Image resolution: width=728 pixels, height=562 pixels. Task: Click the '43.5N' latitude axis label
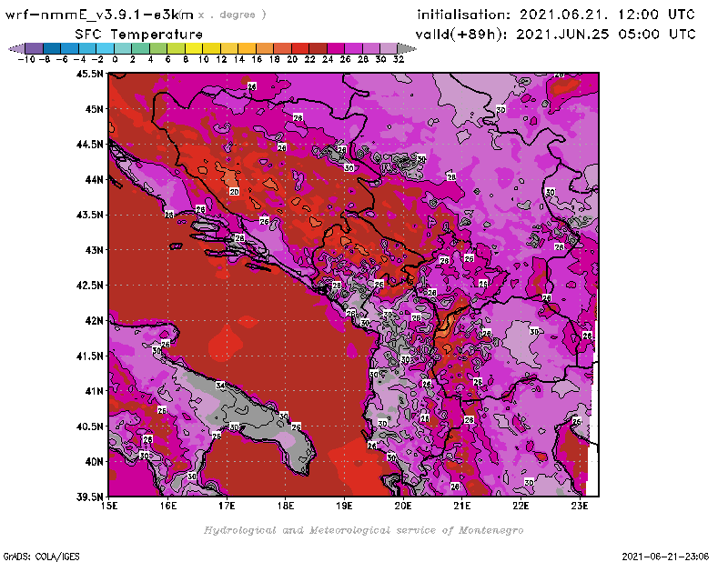(89, 215)
